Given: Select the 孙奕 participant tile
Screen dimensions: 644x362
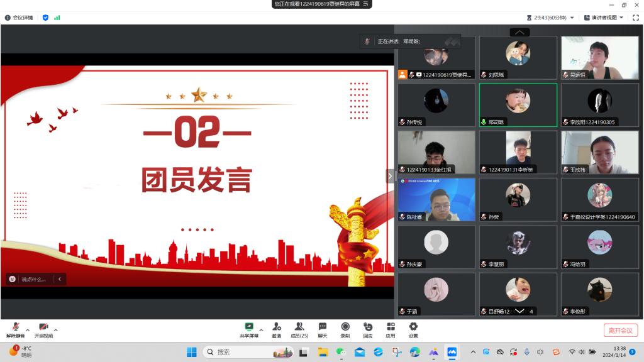Looking at the screenshot, I should coord(518,199).
